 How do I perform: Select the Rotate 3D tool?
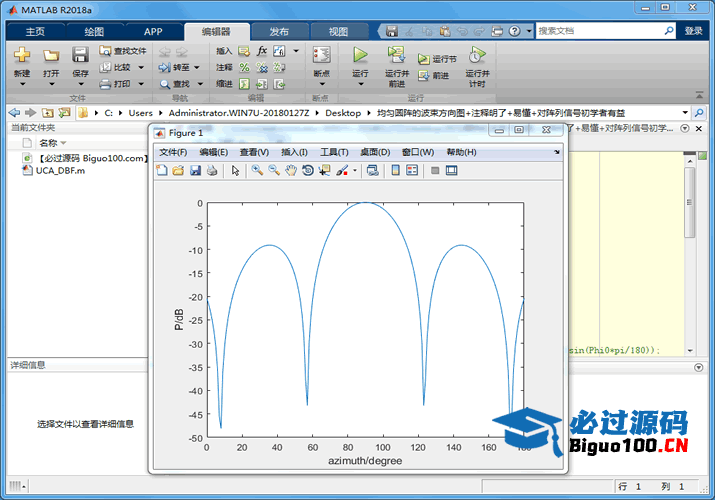307,171
